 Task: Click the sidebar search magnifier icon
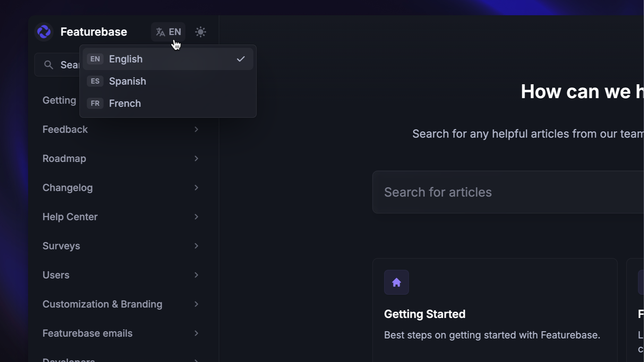pyautogui.click(x=49, y=65)
